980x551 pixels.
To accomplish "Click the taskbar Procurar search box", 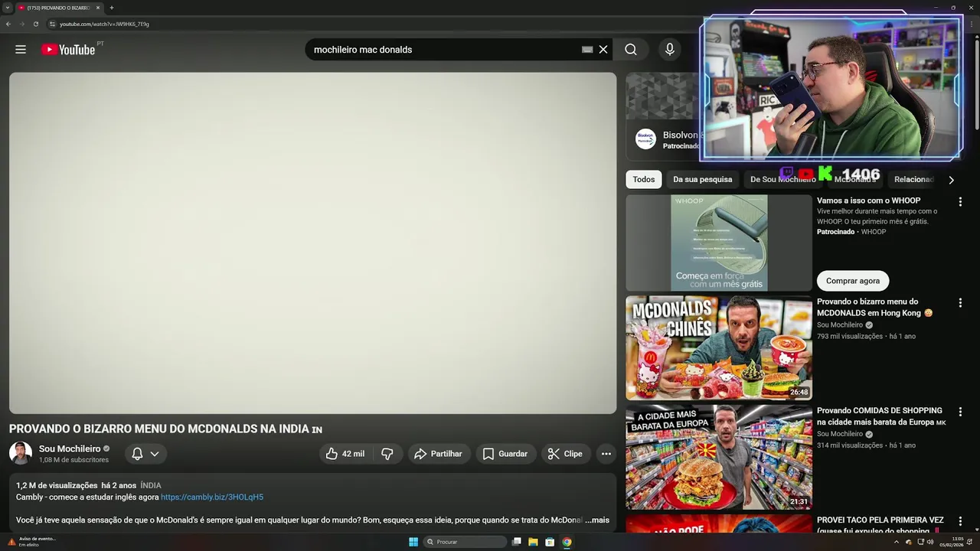I will (465, 542).
